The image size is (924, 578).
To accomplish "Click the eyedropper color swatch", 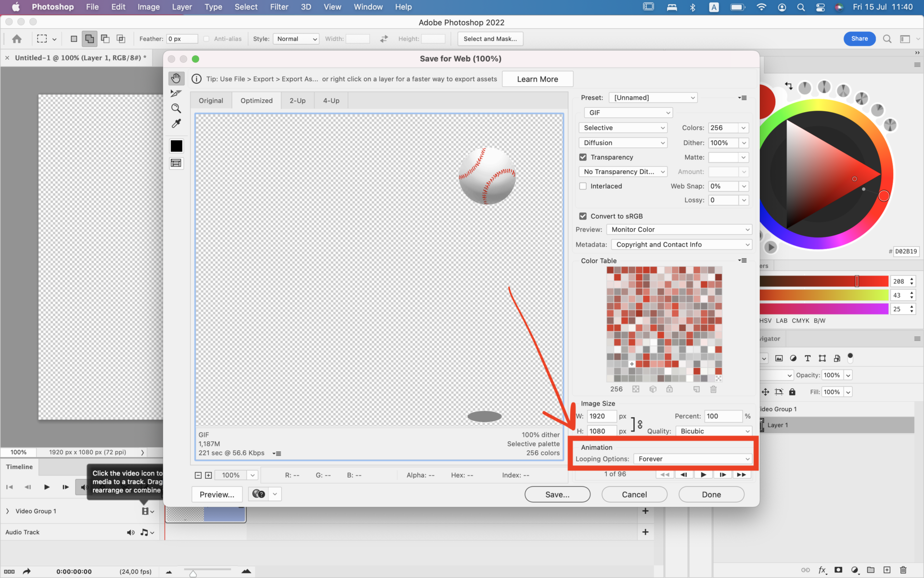I will [176, 146].
